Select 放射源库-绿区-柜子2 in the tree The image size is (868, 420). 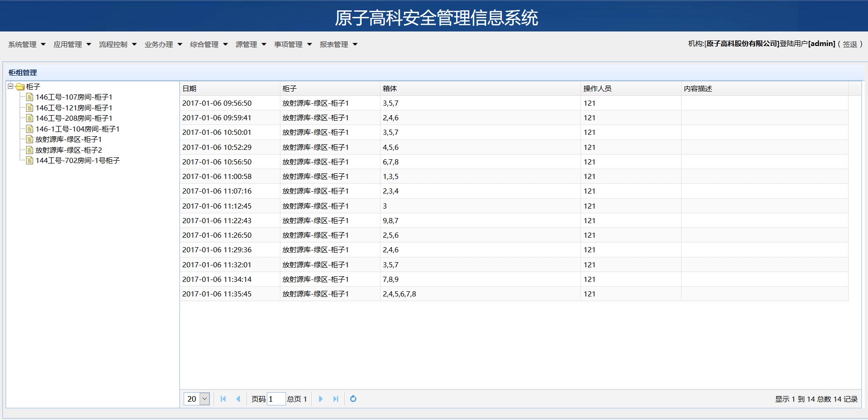coord(69,150)
